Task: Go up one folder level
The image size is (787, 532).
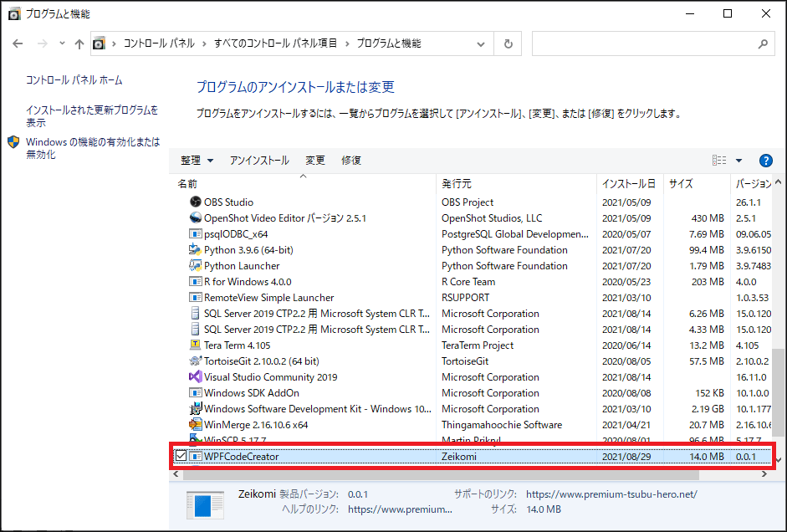Action: pyautogui.click(x=79, y=43)
